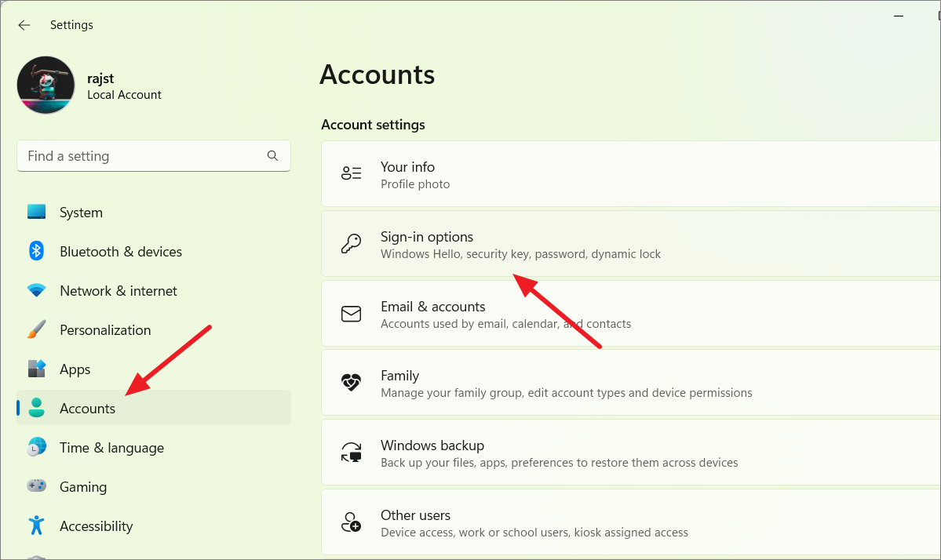This screenshot has width=941, height=560.
Task: Click the Apps icon in the sidebar
Action: tap(36, 369)
